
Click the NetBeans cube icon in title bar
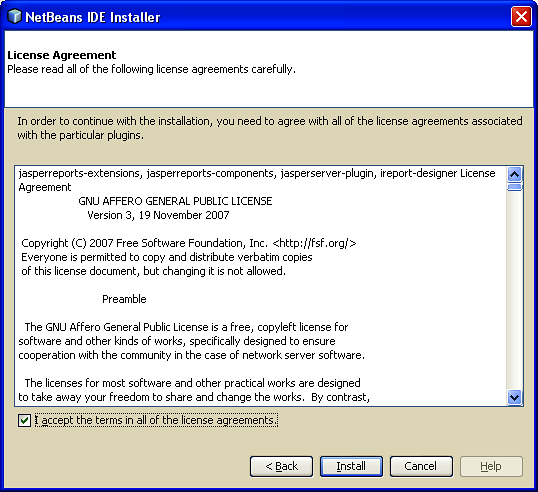(14, 16)
